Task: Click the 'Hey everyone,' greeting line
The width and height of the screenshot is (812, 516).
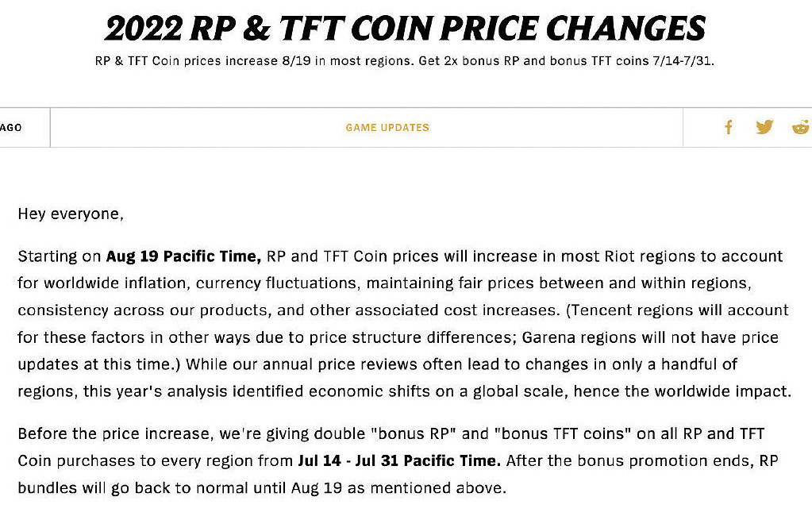Action: (71, 214)
